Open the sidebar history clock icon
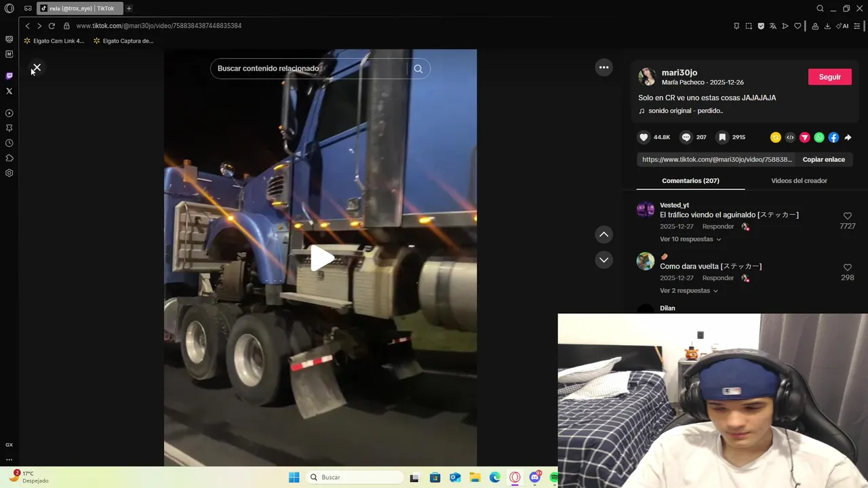Screen dimensions: 868x488 pyautogui.click(x=9, y=143)
